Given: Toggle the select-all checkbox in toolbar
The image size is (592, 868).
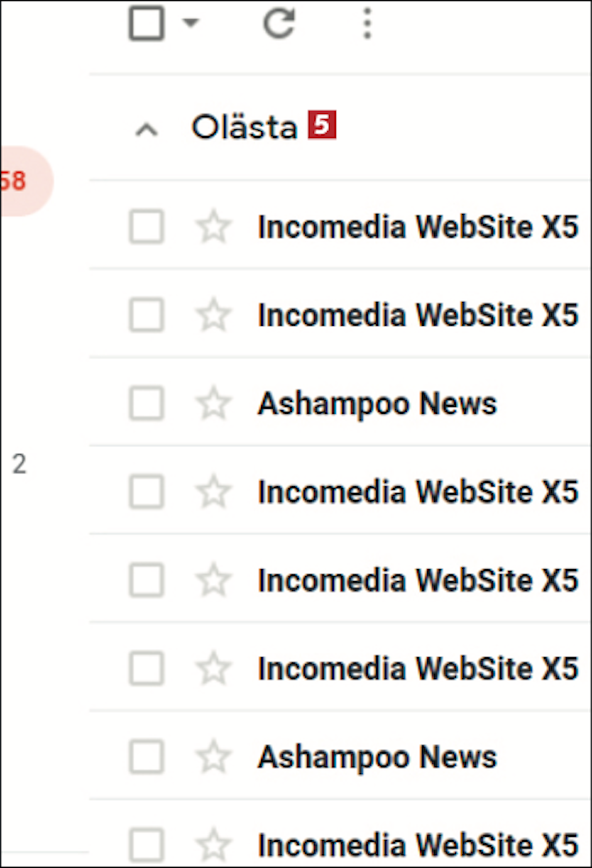Looking at the screenshot, I should coord(146,23).
